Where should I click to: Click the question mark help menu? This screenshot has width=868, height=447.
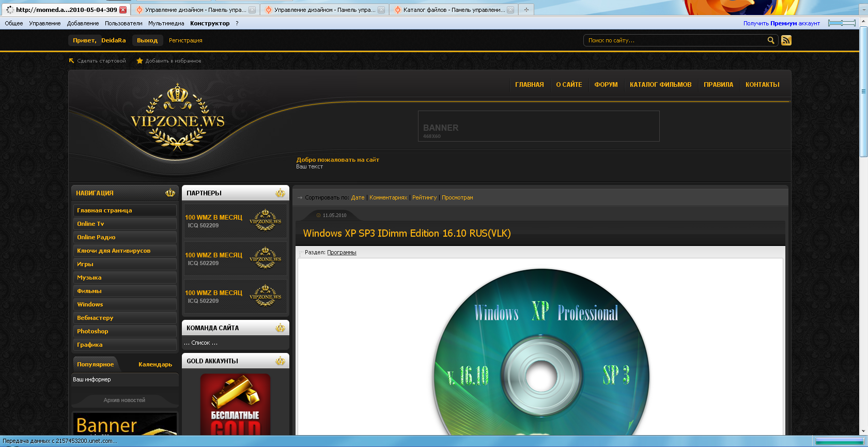(237, 23)
